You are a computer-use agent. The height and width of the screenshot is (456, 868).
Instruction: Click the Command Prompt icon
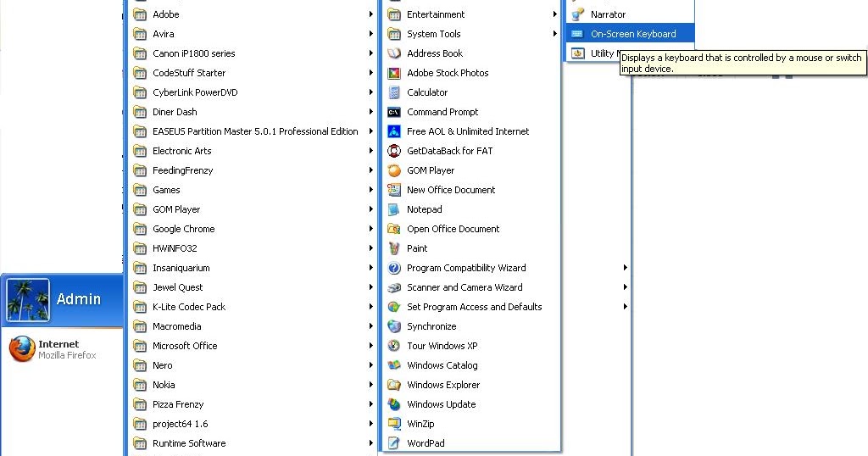pyautogui.click(x=393, y=112)
